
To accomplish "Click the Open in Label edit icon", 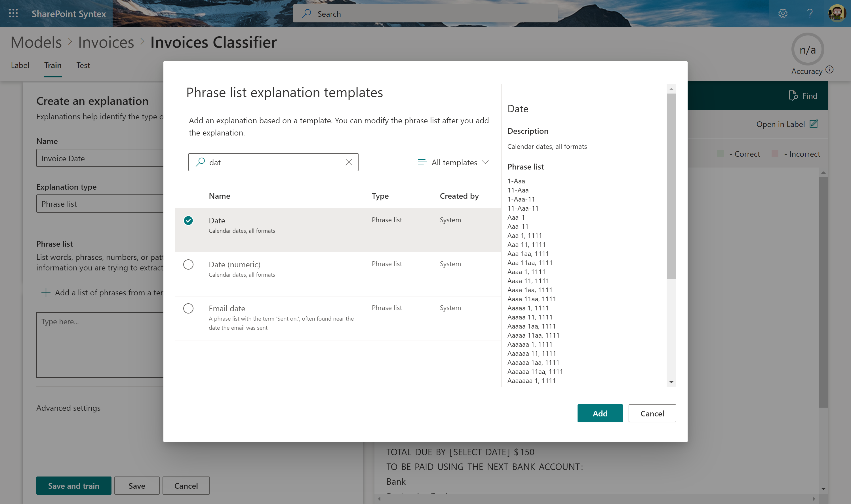I will (x=814, y=124).
